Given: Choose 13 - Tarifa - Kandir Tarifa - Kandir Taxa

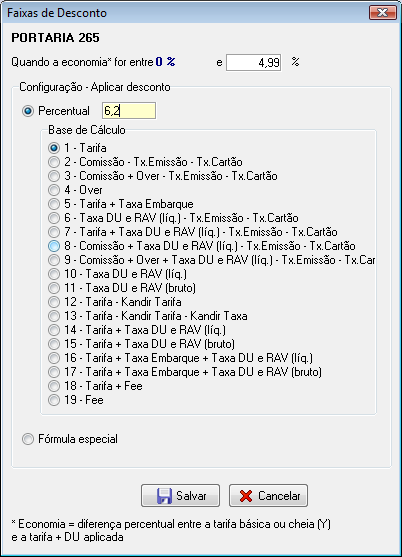Looking at the screenshot, I should pos(54,316).
